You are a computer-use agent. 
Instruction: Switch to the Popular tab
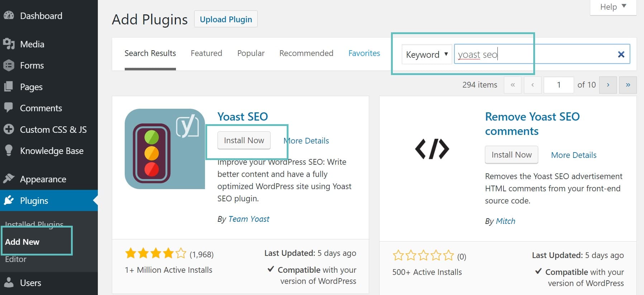(x=251, y=53)
